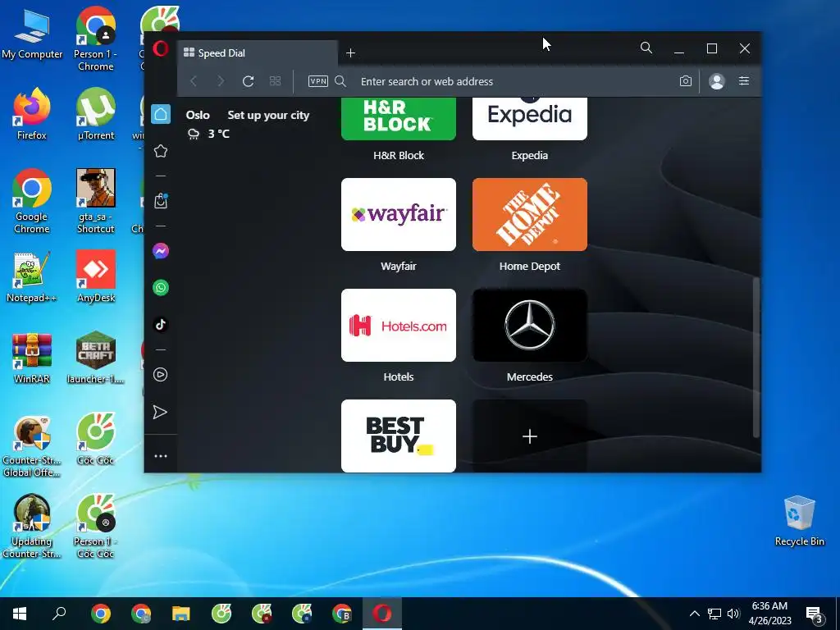Select Recycle Bin desktop icon
This screenshot has height=630, width=840.
(x=799, y=521)
